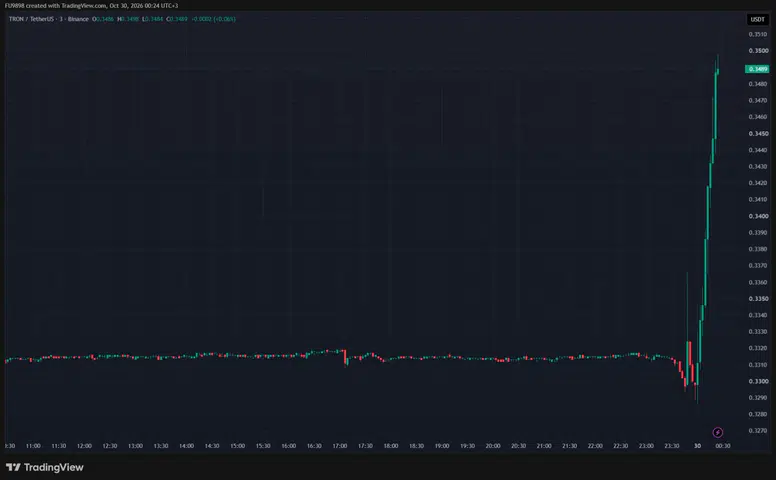Viewport: 776px width, 480px height.
Task: Click the 0.3510 price axis label
Action: pos(758,34)
